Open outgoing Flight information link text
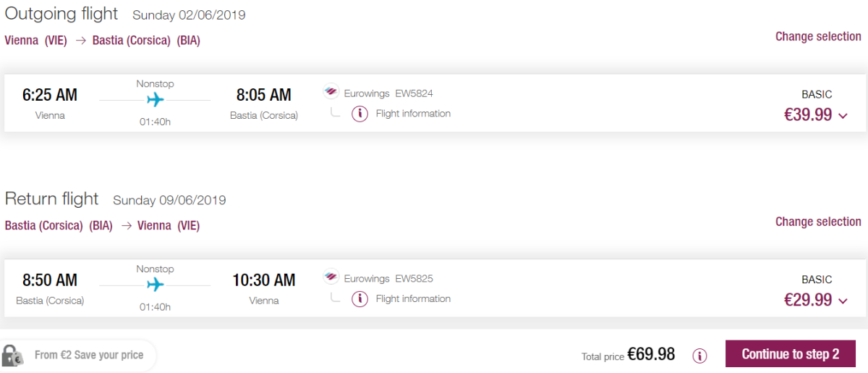The width and height of the screenshot is (868, 373). point(413,114)
